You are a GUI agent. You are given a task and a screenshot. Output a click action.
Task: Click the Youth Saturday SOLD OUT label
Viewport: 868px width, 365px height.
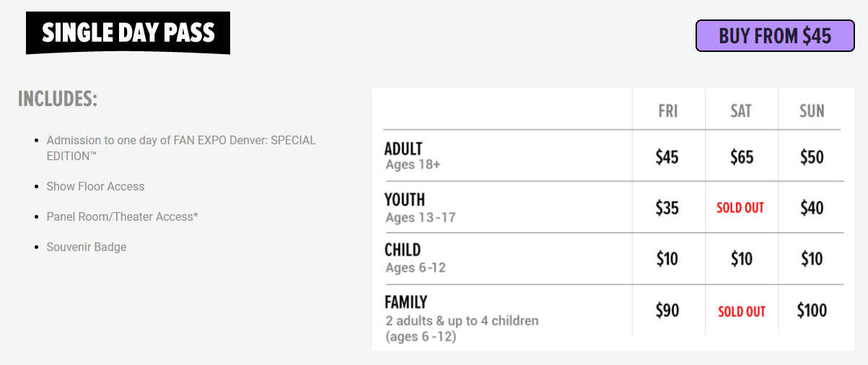(740, 208)
